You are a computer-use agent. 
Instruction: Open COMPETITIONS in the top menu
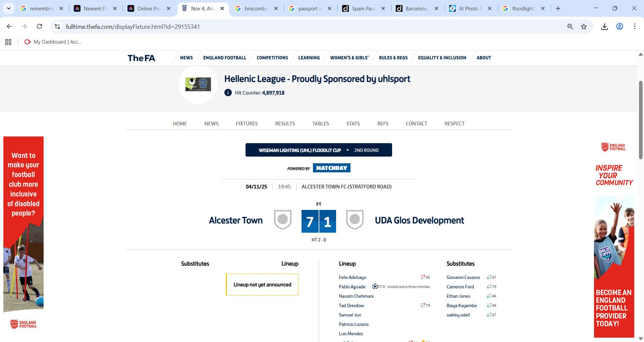(x=272, y=58)
